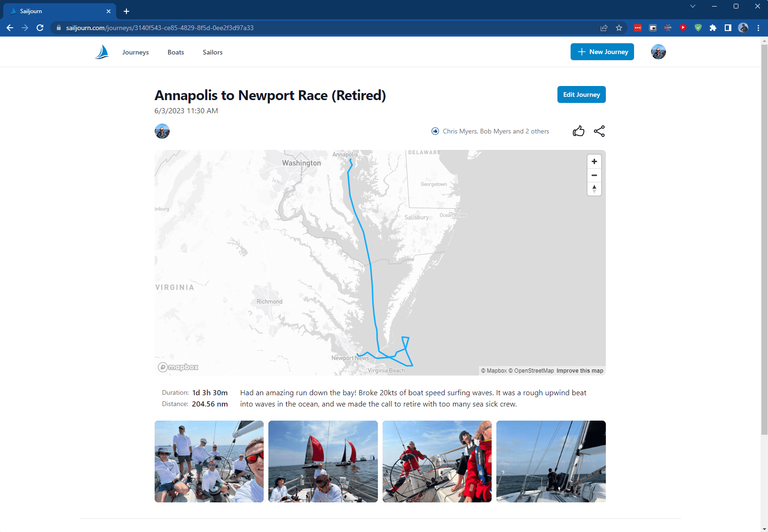Open journey author's avatar under the date
The image size is (768, 532).
(162, 131)
